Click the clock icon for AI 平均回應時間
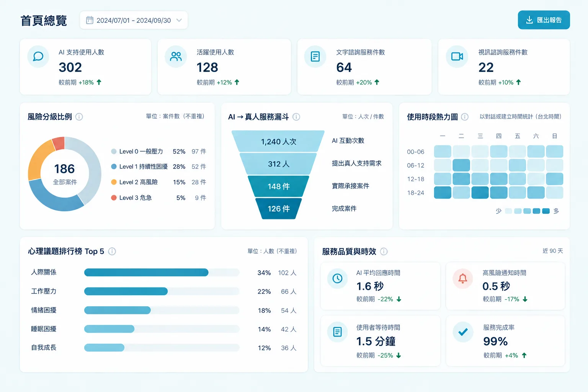 (337, 278)
